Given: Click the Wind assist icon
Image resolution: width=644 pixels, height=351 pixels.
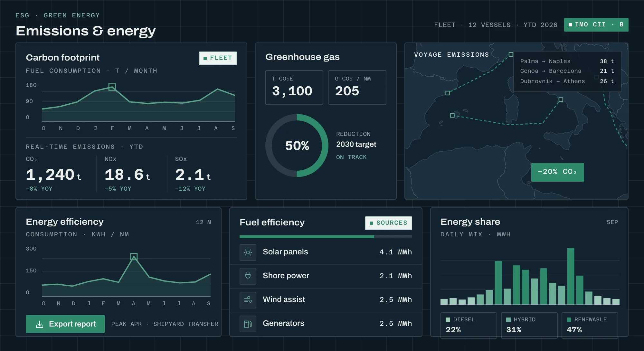Looking at the screenshot, I should coord(248,300).
